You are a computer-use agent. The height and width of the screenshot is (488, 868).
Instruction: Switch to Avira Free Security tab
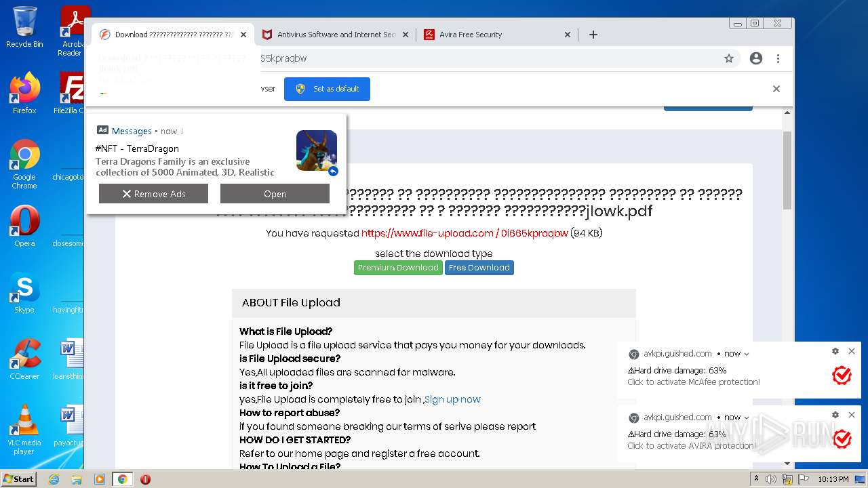(497, 35)
